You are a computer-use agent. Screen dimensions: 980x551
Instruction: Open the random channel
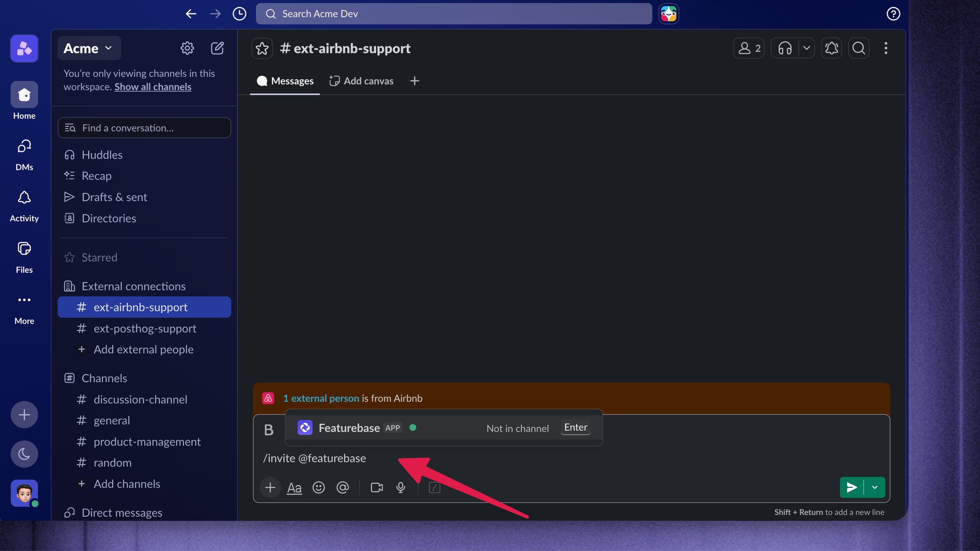(144, 463)
